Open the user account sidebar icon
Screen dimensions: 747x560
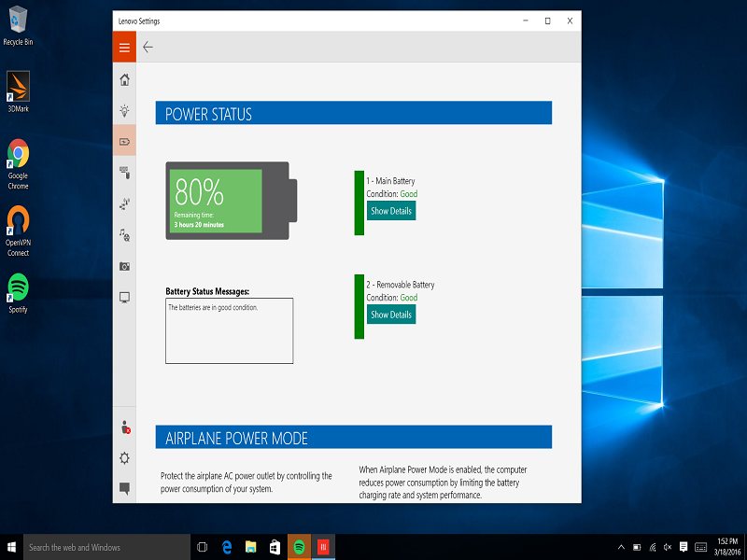tap(124, 427)
